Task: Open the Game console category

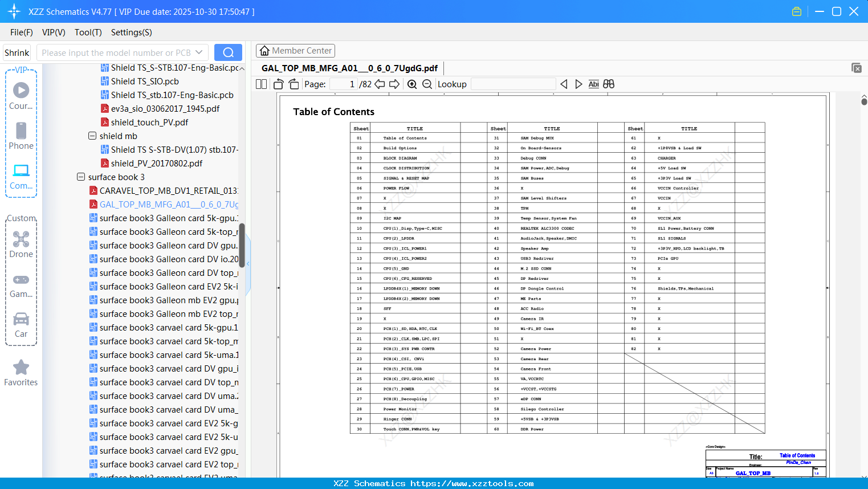Action: coord(21,286)
